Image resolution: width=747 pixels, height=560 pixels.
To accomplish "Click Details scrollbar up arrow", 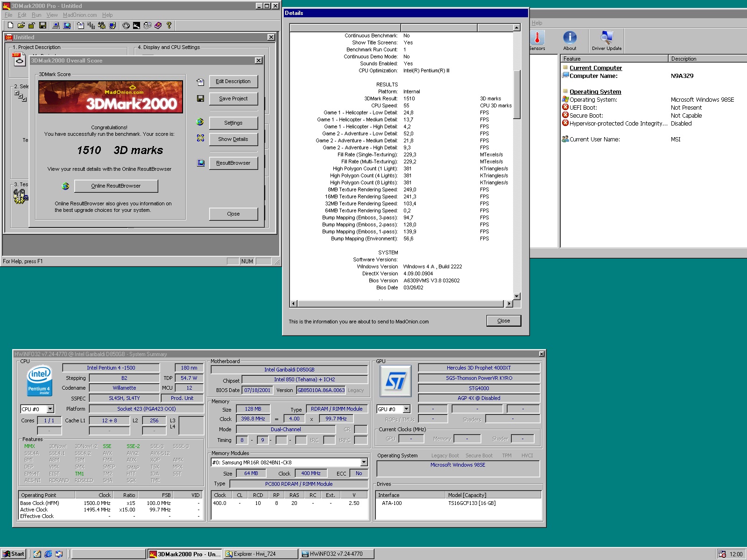I will pos(517,28).
